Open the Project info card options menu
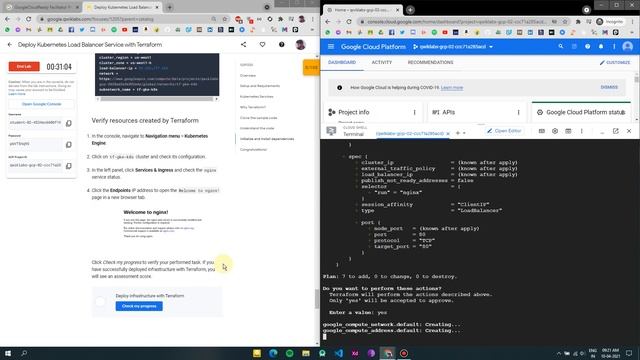This screenshot has height=360, width=640. coord(415,112)
